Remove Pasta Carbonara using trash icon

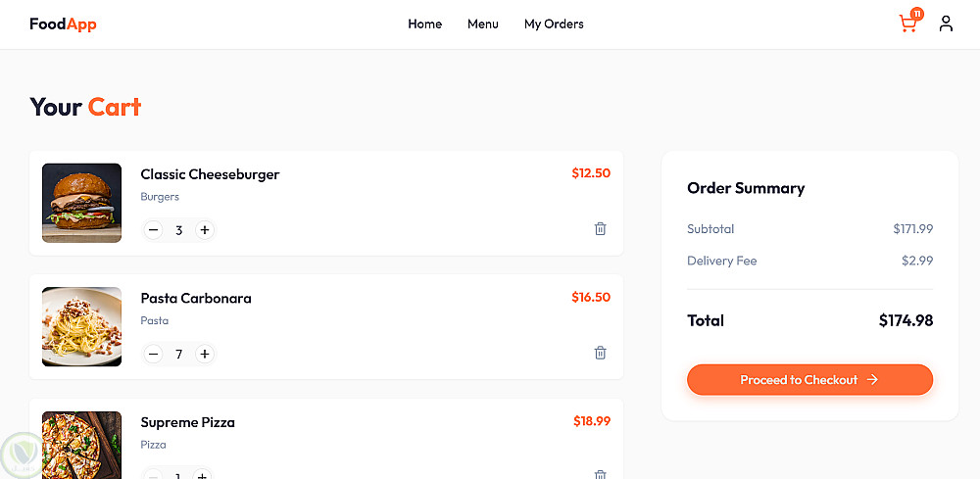pos(601,353)
